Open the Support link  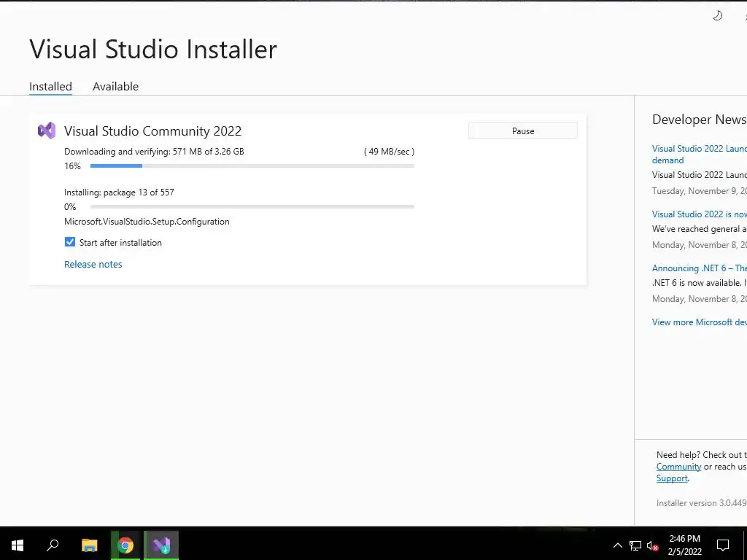point(672,478)
